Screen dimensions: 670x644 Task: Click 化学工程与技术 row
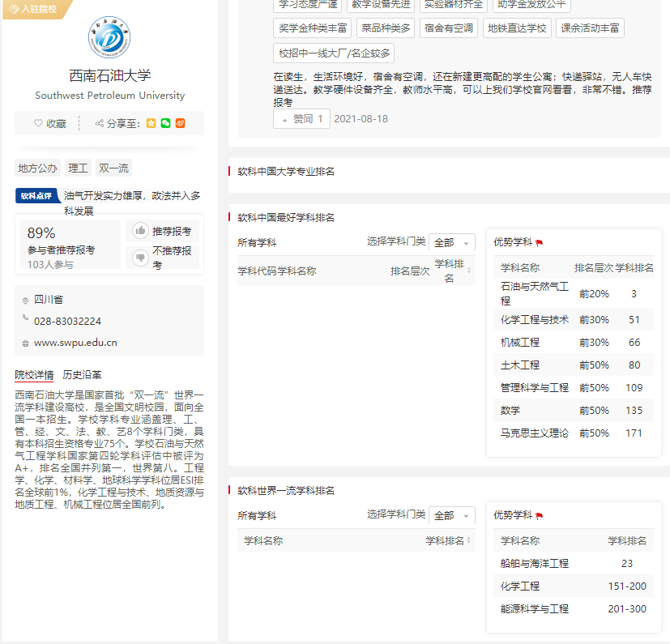574,319
